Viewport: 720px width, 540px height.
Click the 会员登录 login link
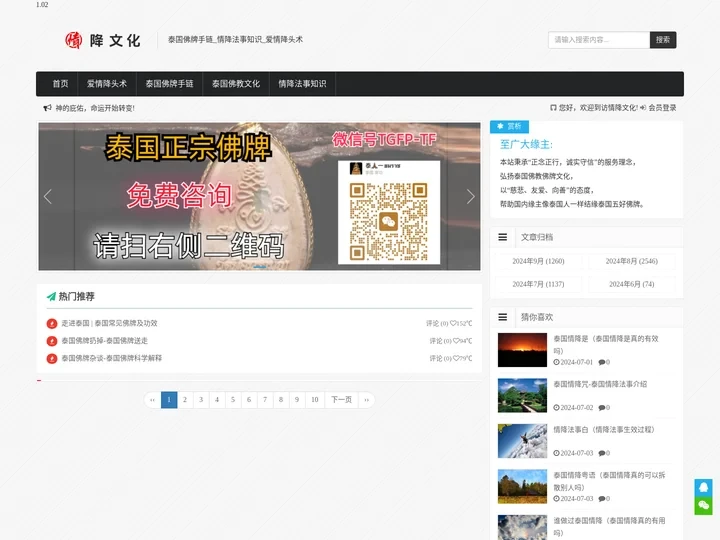(x=662, y=108)
